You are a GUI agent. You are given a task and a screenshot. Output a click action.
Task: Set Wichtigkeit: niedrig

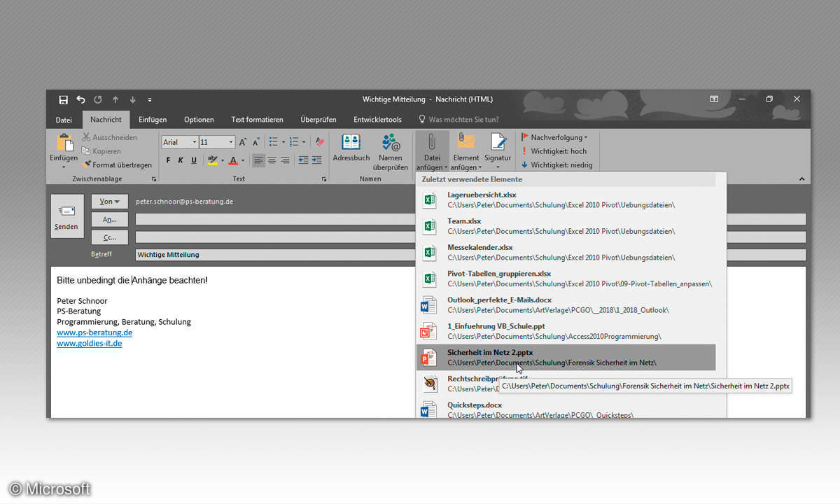coord(557,165)
